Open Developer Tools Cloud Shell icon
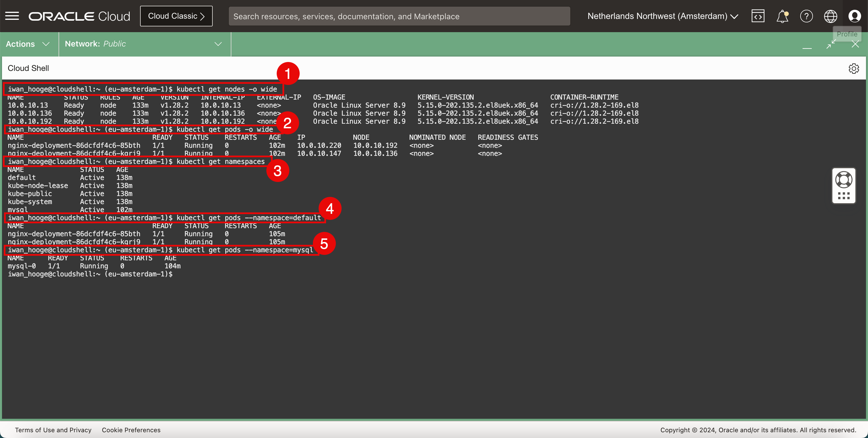This screenshot has height=438, width=868. (x=758, y=16)
